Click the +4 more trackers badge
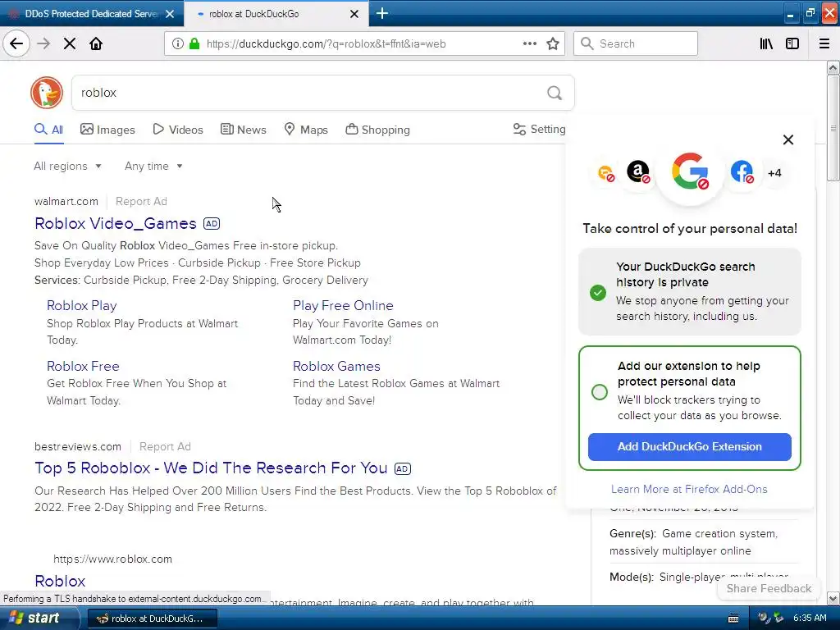This screenshot has height=630, width=840. 774,173
